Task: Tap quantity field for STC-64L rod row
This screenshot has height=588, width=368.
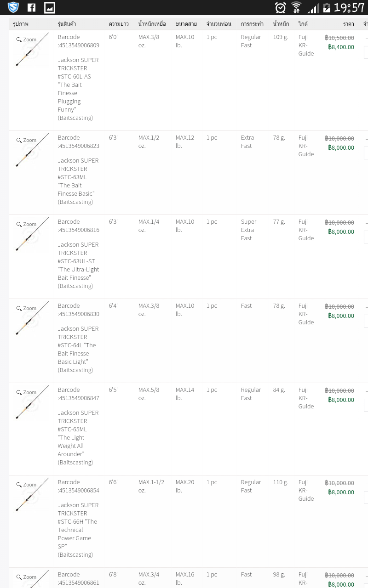Action: tap(366, 321)
